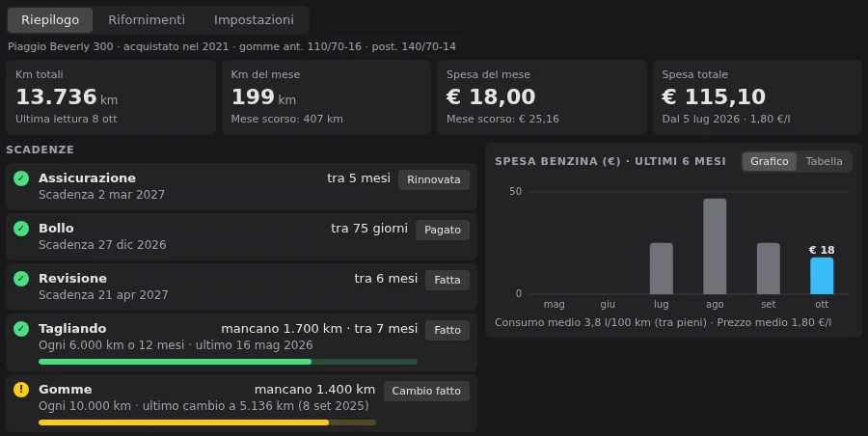This screenshot has height=436, width=868.
Task: Open the Riepilogo tab
Action: (50, 20)
